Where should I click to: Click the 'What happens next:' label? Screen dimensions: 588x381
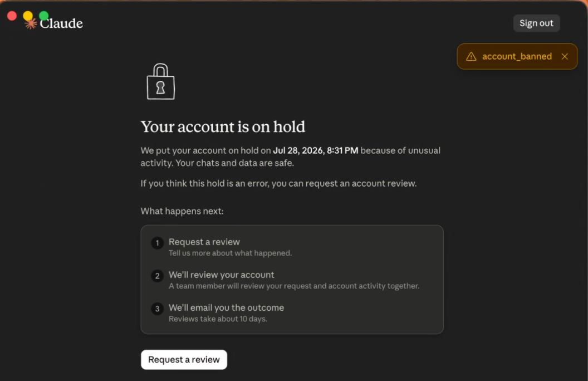tap(182, 211)
